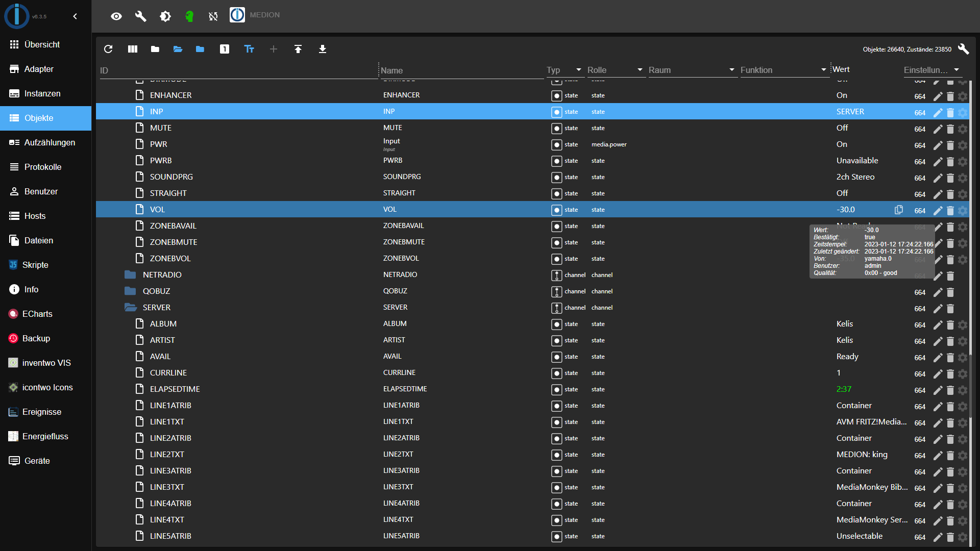Click the Name filter input field
The image size is (980, 551).
(x=462, y=70)
